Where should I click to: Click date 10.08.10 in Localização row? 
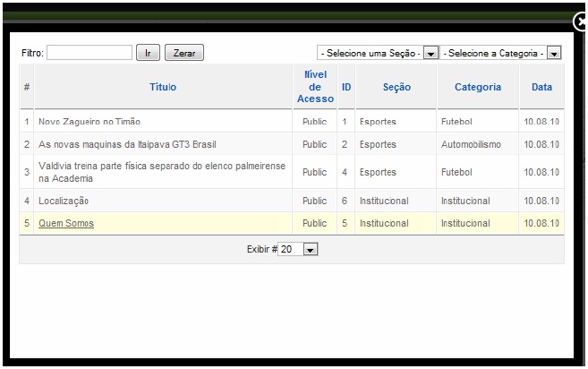pyautogui.click(x=541, y=201)
